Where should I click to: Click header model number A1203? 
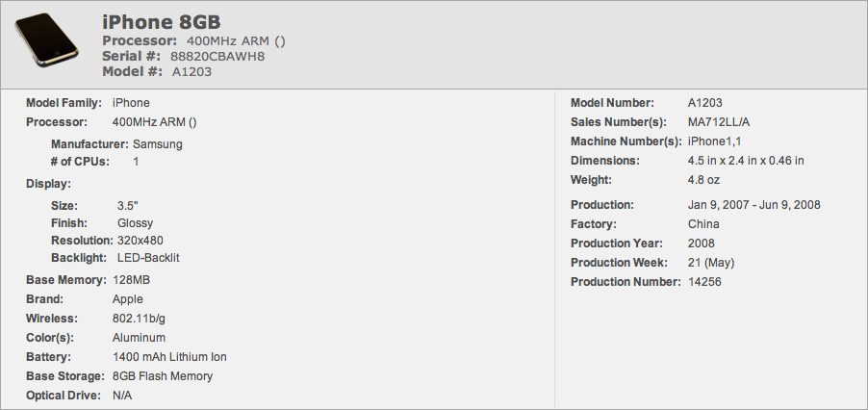191,71
